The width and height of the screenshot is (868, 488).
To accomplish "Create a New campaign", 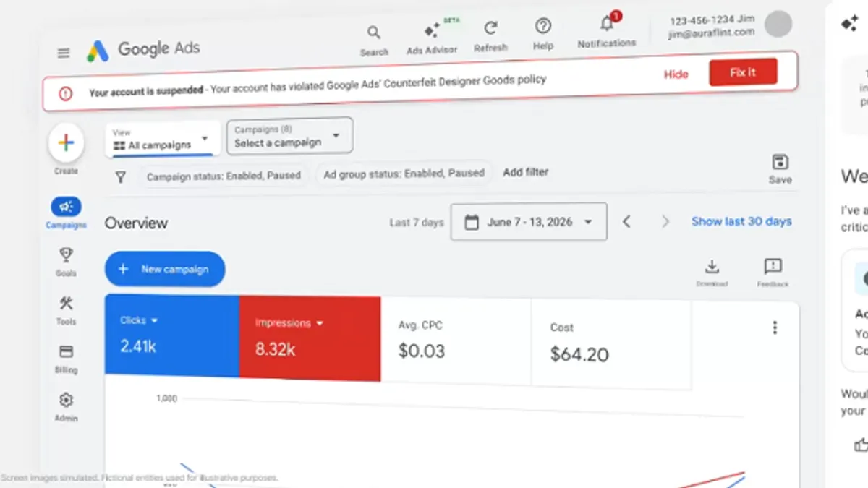I will [164, 269].
